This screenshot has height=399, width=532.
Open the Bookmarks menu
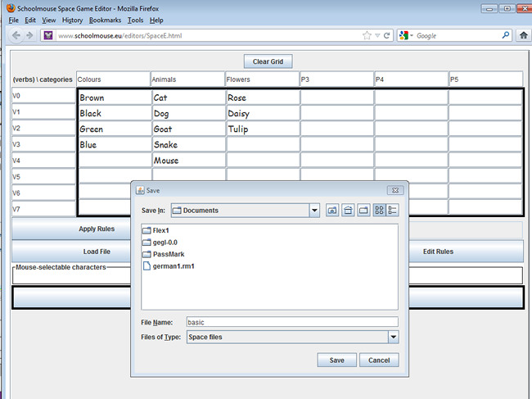[105, 20]
